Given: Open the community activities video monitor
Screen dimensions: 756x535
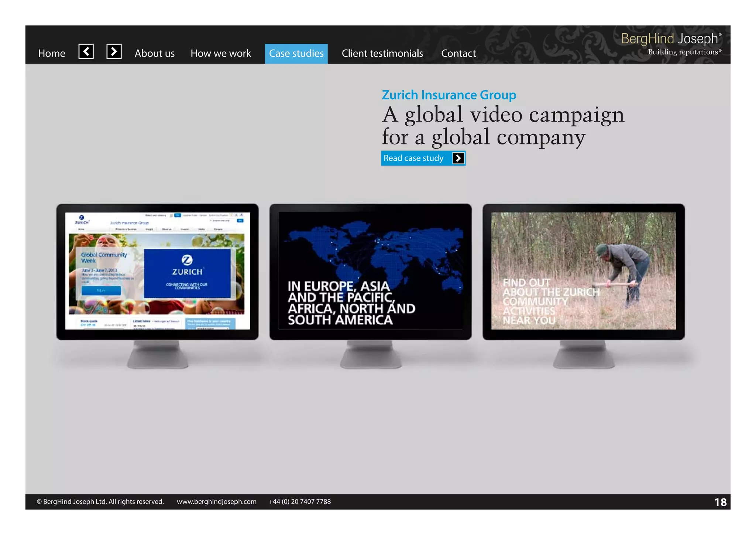Looking at the screenshot, I should tap(584, 272).
